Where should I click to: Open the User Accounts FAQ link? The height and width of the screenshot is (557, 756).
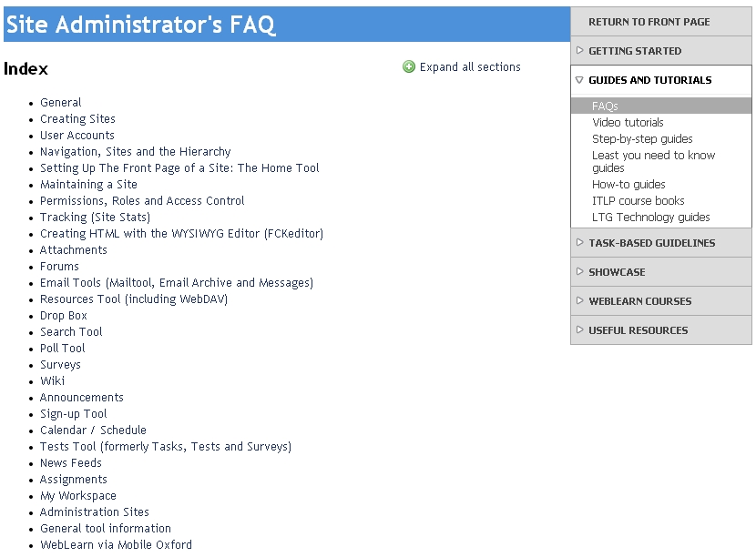point(77,136)
